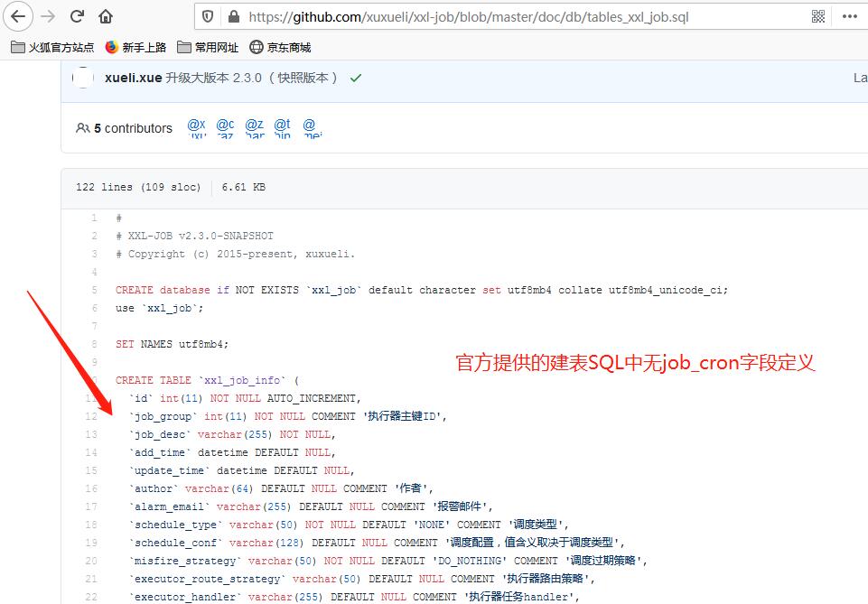Click the xueli.xue author name
This screenshot has width=868, height=604.
129,79
